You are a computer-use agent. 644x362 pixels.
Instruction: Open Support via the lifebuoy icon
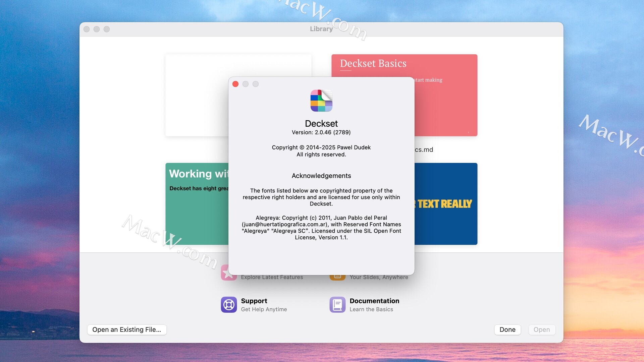coord(229,305)
